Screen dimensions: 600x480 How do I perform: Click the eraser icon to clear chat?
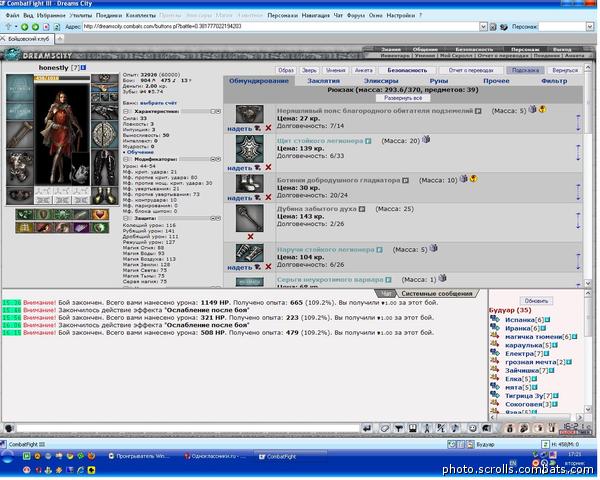click(385, 428)
